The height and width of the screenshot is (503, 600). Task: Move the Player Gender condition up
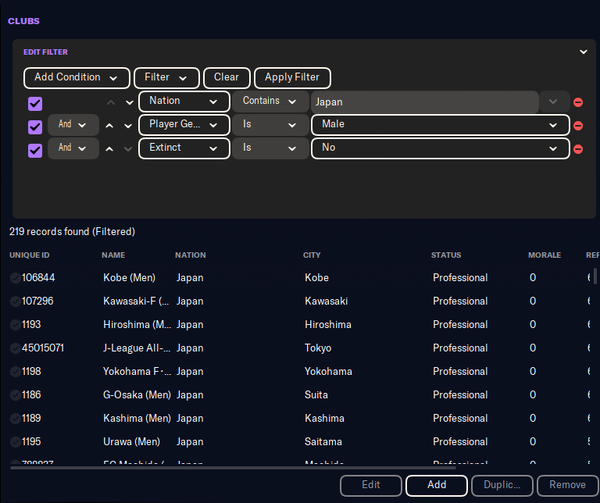(x=111, y=126)
